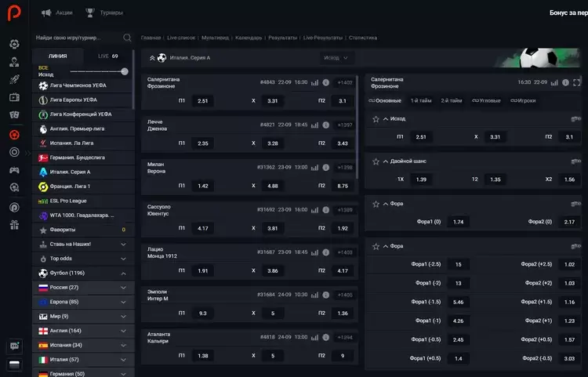Open the playing cards icon in sidebar
Screen dimensions: 588x377
point(14,115)
